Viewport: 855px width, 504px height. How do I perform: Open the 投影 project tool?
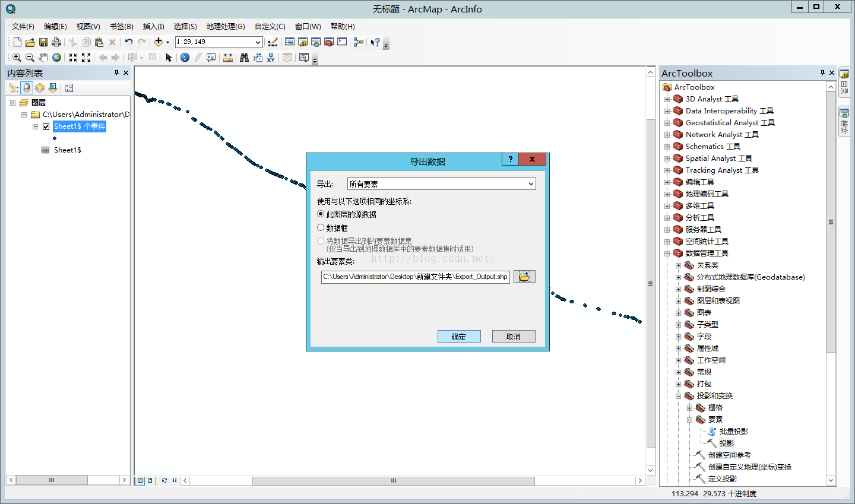(727, 443)
